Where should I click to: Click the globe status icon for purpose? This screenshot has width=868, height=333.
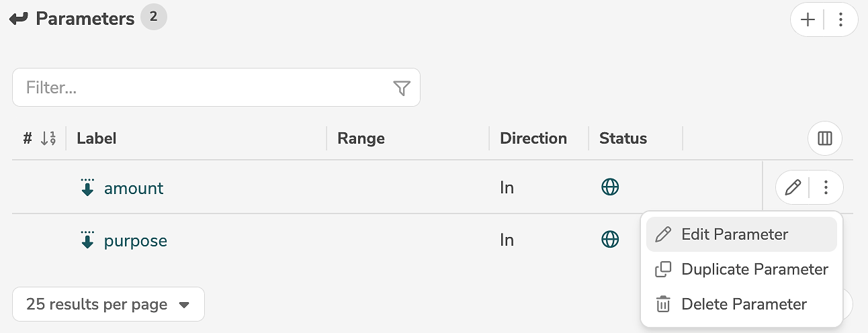point(609,240)
